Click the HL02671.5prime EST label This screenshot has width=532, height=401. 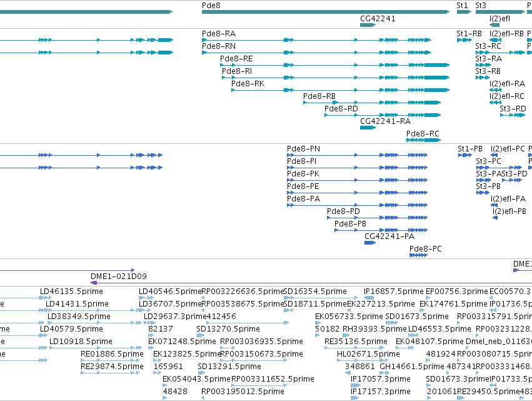[368, 354]
